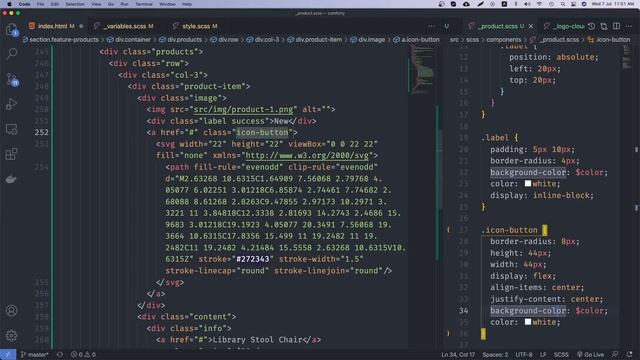The width and height of the screenshot is (640, 360).
Task: Click the unsaved dot on index.html tab
Action: point(81,26)
